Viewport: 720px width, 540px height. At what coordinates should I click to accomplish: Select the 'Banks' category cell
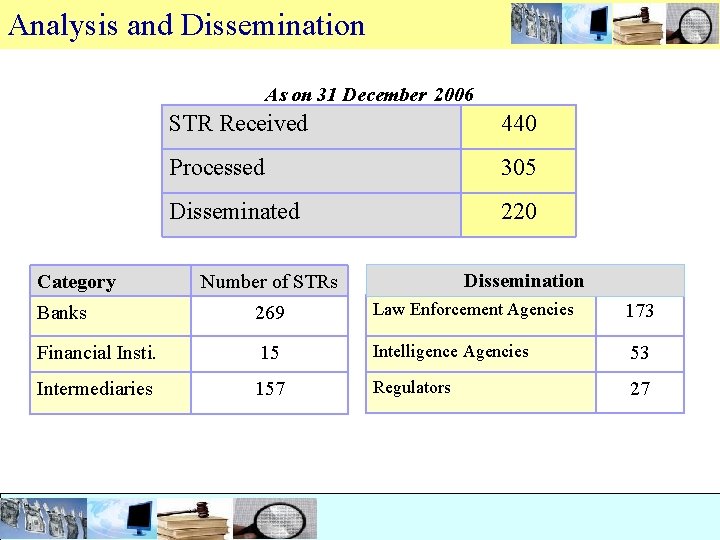(110, 316)
